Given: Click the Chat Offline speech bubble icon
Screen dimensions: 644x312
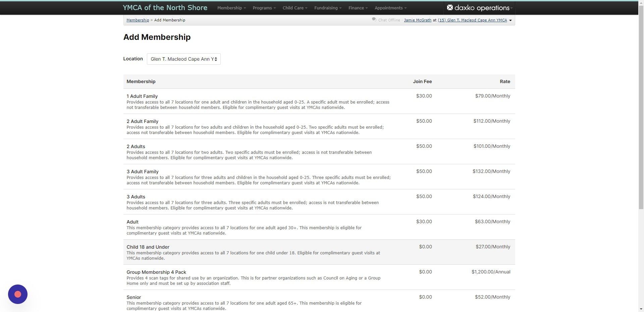Looking at the screenshot, I should pos(374,20).
